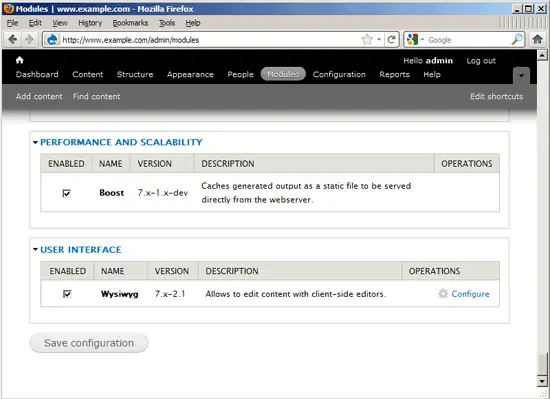Click the Firefox home button in toolbar
The width and height of the screenshot is (550, 399).
point(537,39)
